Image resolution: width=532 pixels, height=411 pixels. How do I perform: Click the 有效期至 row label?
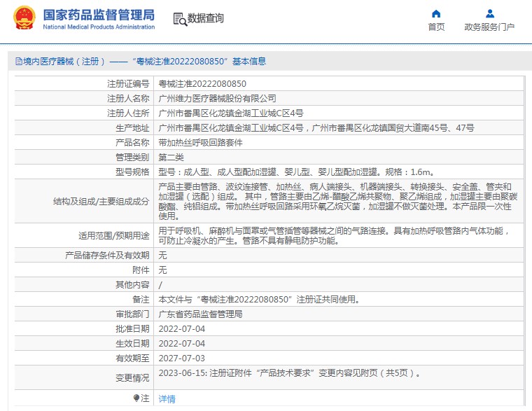(x=132, y=358)
